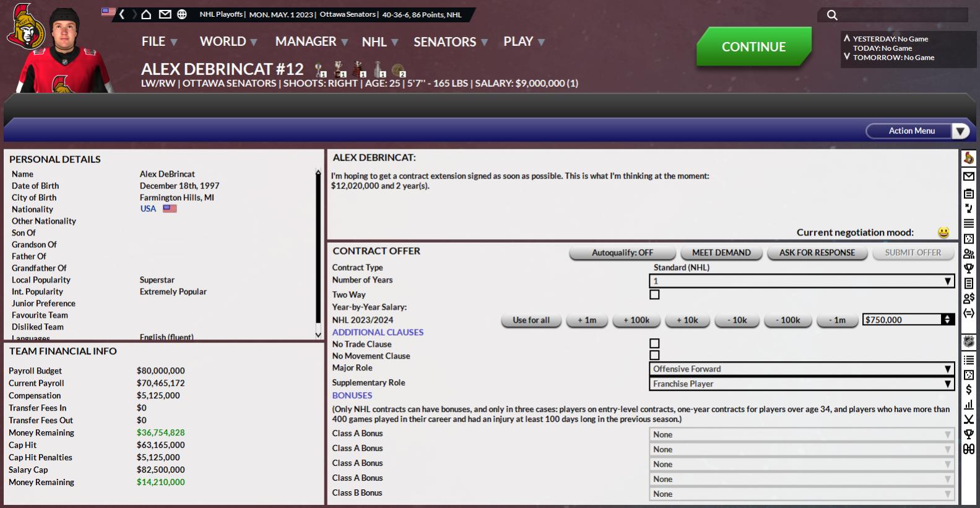Image resolution: width=980 pixels, height=508 pixels.
Task: Click the gold medal icon marked 2
Action: click(x=399, y=70)
